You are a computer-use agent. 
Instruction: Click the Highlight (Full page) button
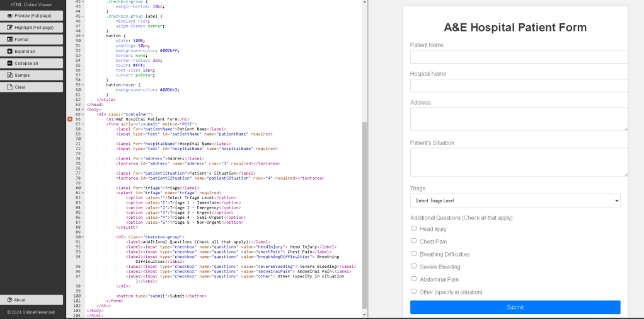pyautogui.click(x=32, y=28)
